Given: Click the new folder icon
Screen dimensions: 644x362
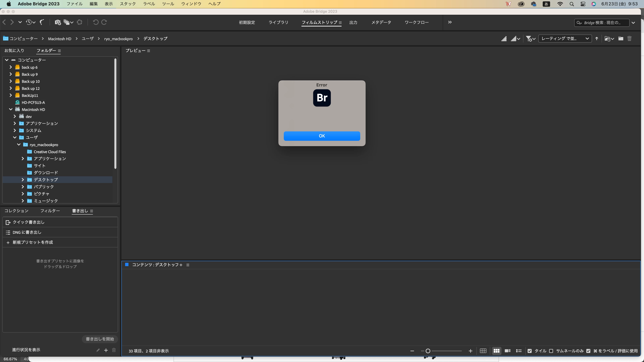Looking at the screenshot, I should [x=621, y=39].
